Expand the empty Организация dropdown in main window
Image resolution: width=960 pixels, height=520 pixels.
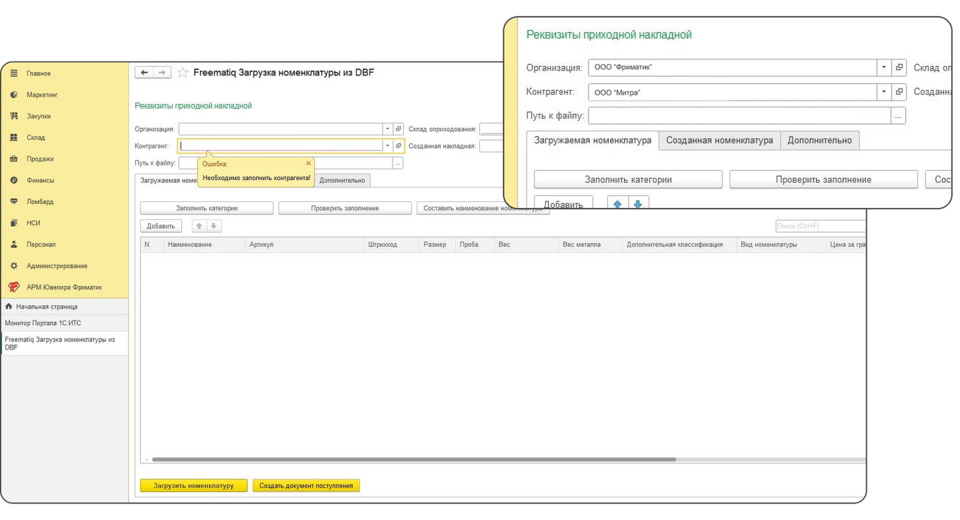pyautogui.click(x=387, y=129)
